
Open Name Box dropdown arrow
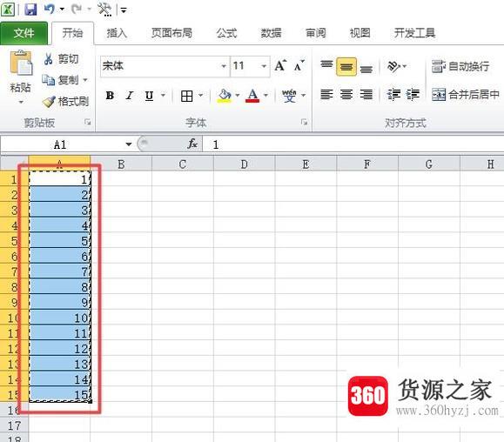[x=129, y=144]
